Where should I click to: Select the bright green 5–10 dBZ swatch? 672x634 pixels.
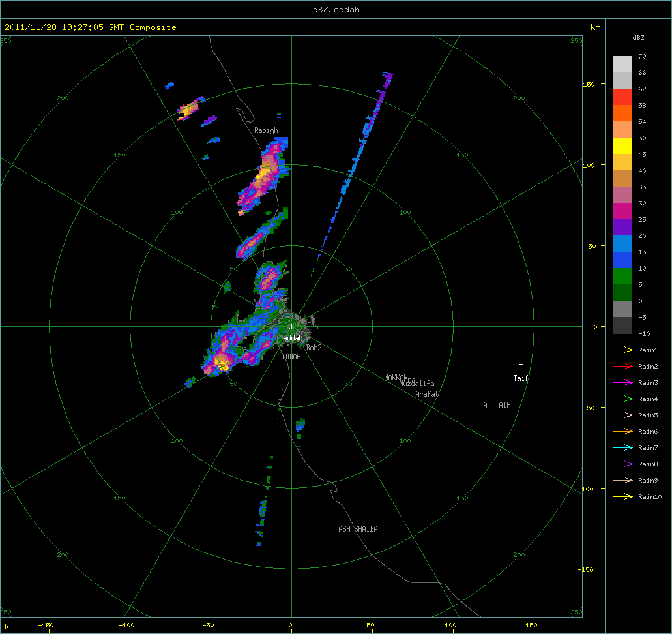pos(622,277)
